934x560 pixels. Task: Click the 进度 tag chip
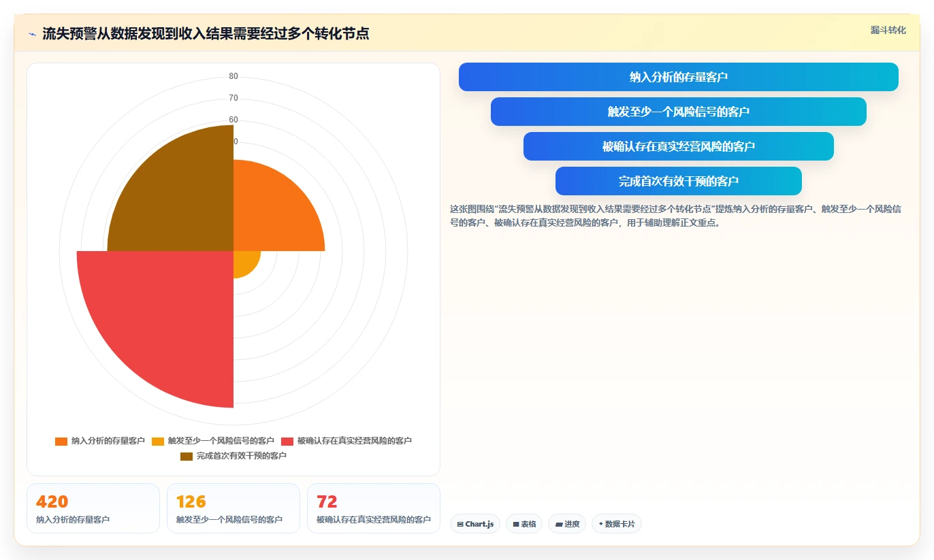(567, 524)
